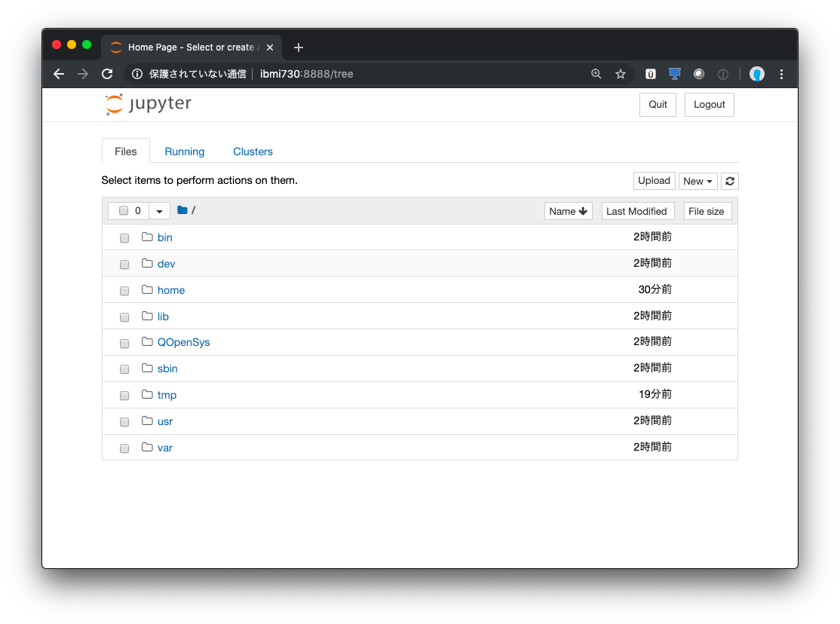Open the usr folder link
This screenshot has width=840, height=624.
point(165,421)
